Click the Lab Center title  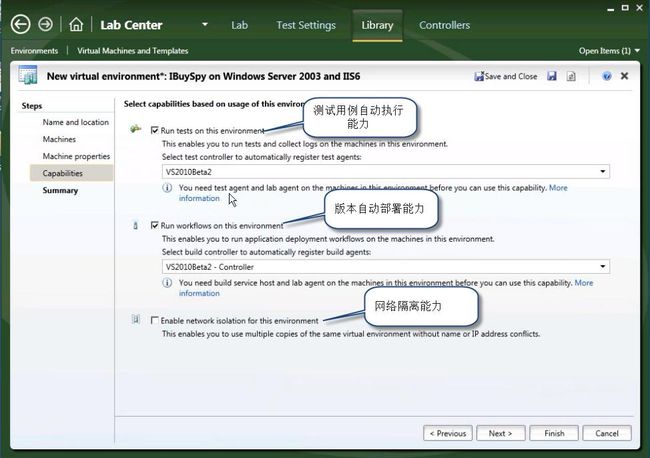[x=131, y=25]
